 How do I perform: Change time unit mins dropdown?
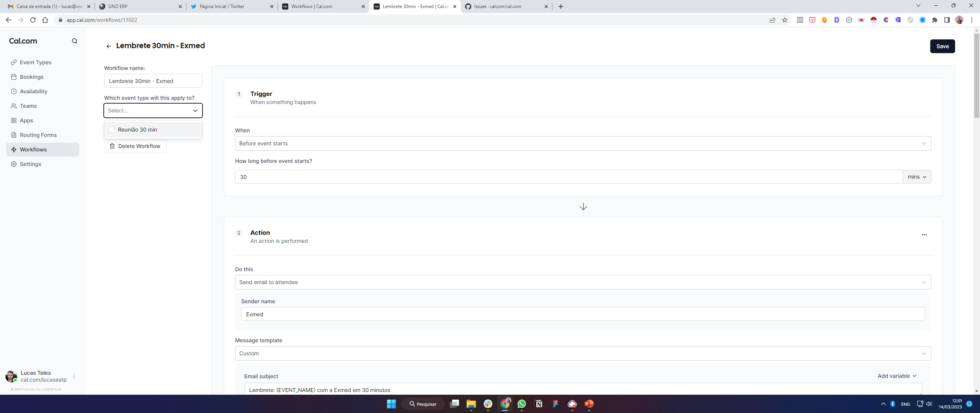[916, 177]
